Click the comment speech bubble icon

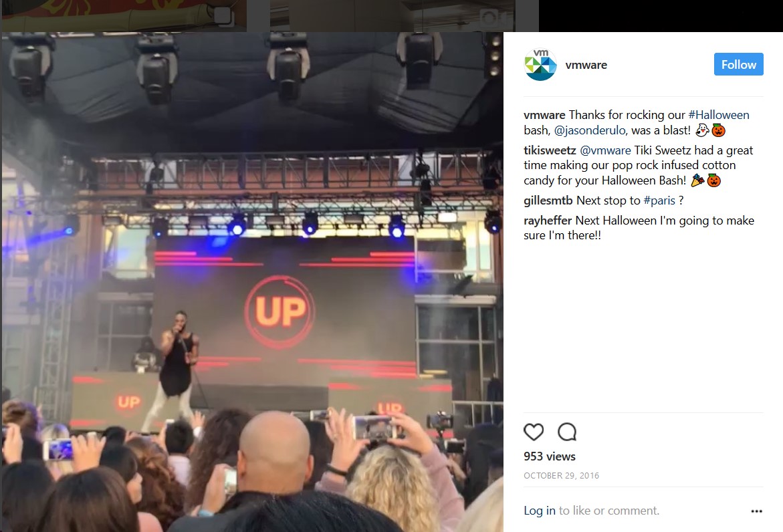pos(567,432)
